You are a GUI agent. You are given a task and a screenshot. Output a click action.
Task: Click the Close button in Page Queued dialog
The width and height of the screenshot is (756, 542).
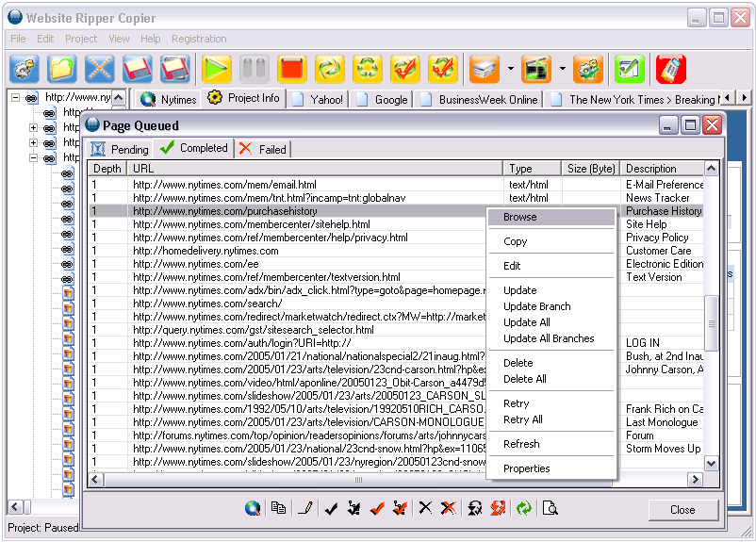click(x=682, y=510)
